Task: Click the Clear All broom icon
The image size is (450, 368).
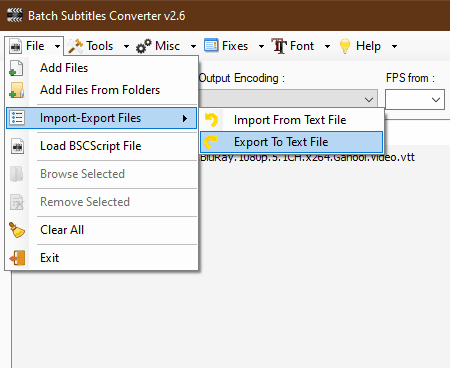Action: [x=17, y=230]
